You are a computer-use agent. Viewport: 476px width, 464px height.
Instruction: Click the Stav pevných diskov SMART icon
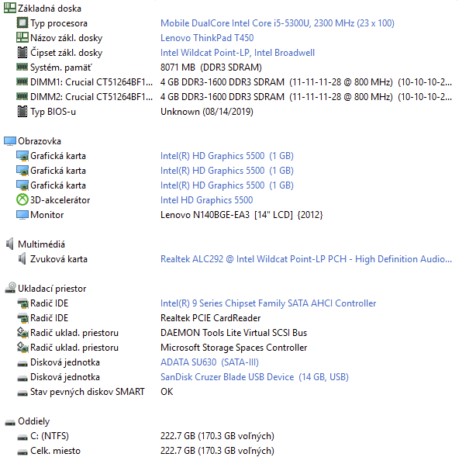(22, 393)
